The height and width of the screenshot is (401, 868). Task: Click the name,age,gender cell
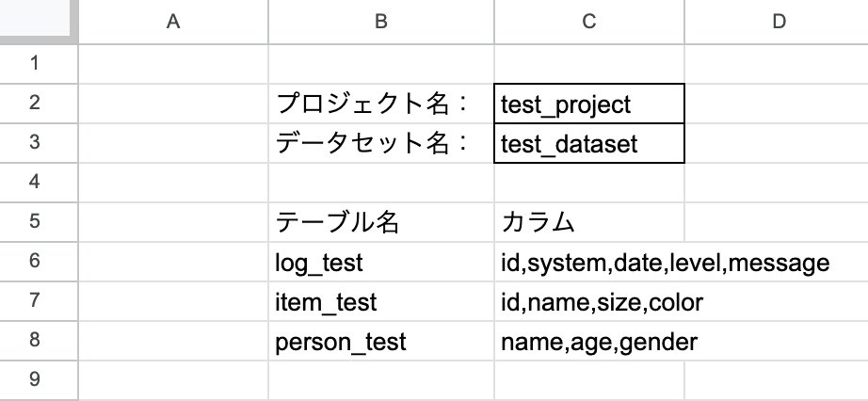point(588,342)
